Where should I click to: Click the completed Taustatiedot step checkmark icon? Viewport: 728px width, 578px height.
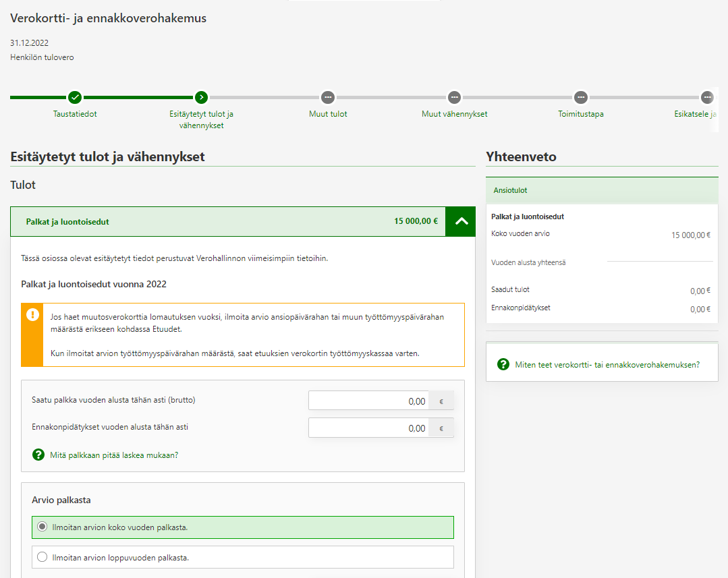pyautogui.click(x=75, y=97)
